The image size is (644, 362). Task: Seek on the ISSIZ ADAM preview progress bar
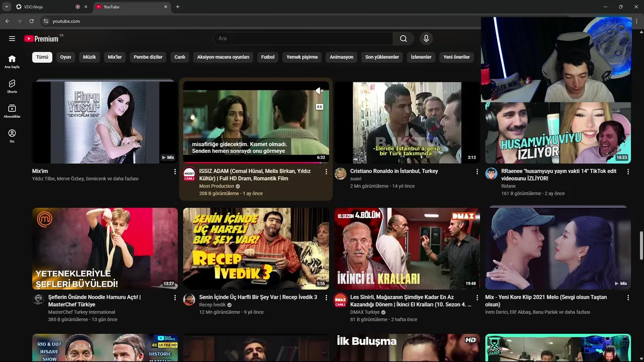point(256,162)
